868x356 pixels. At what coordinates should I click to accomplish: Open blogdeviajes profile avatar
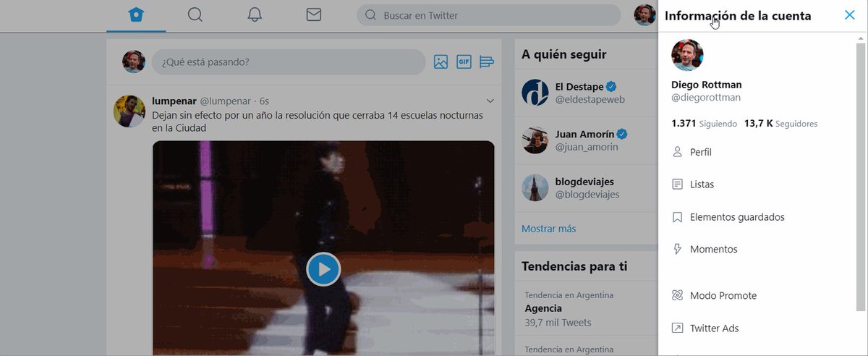tap(535, 187)
